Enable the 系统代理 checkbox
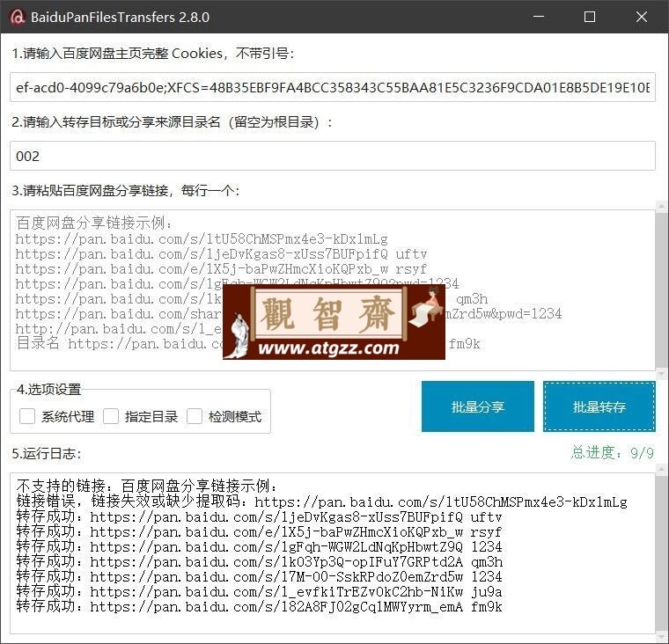The width and height of the screenshot is (669, 644). click(27, 416)
